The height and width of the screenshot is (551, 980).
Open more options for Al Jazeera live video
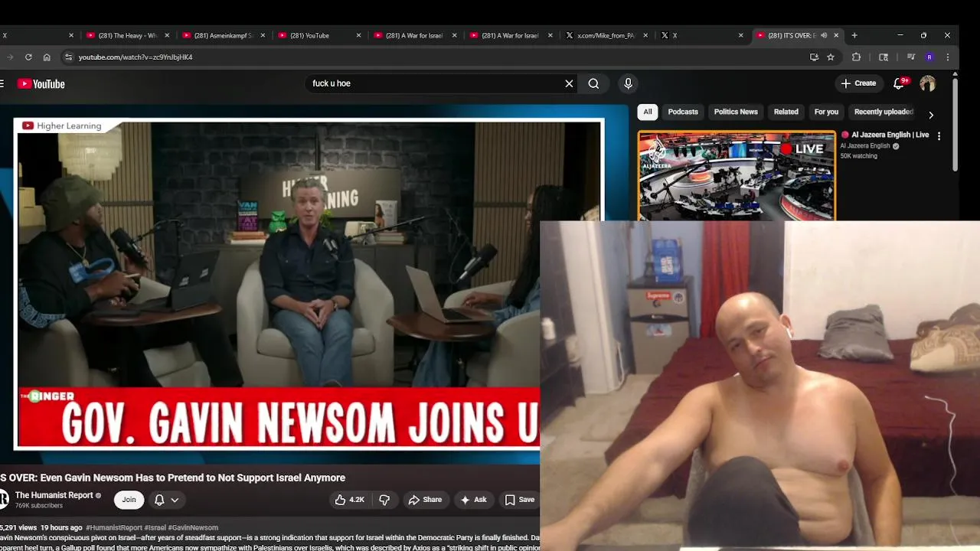pyautogui.click(x=939, y=135)
